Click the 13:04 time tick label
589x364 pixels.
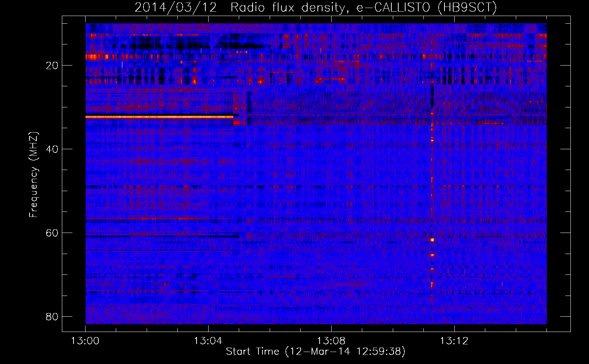(208, 341)
